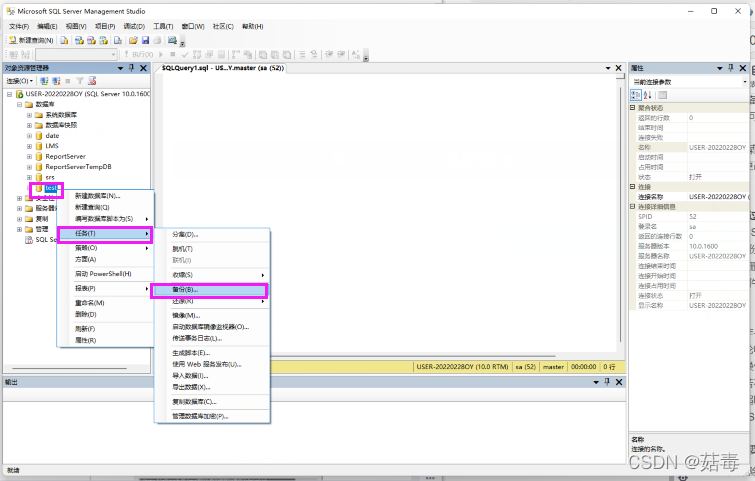Switch properties to categorized view icon
The image size is (755, 481).
pos(636,95)
